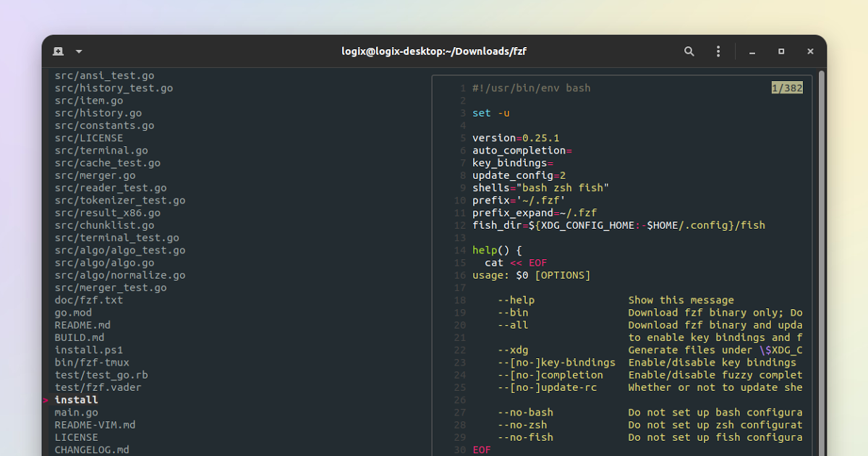Select src/ansi_test.go in the list
Screen dimensions: 868x456
pos(104,75)
